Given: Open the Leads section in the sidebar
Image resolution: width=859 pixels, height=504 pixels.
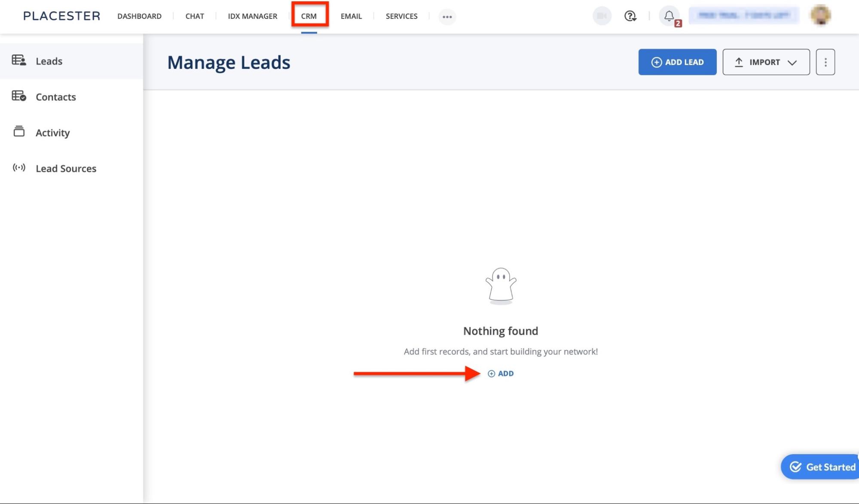Looking at the screenshot, I should tap(49, 61).
